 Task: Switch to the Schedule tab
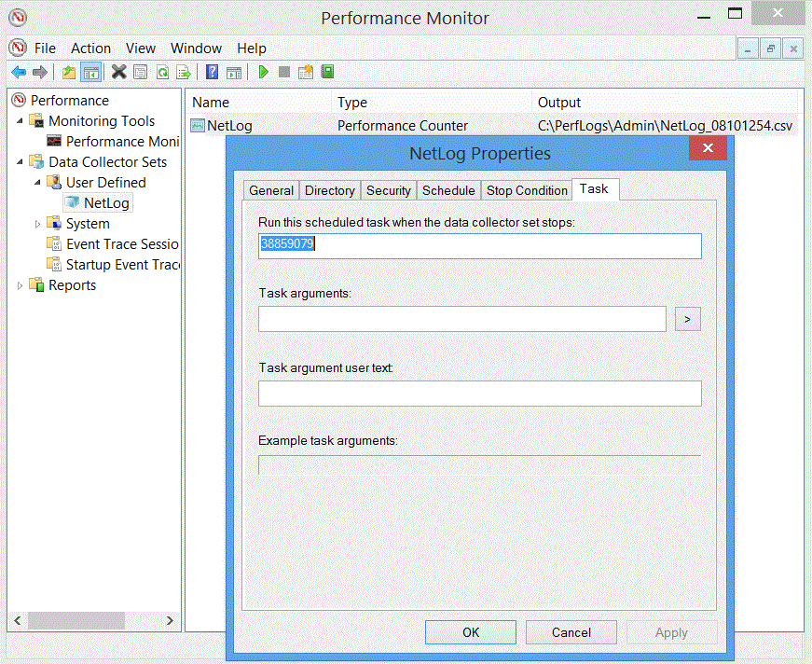(448, 190)
